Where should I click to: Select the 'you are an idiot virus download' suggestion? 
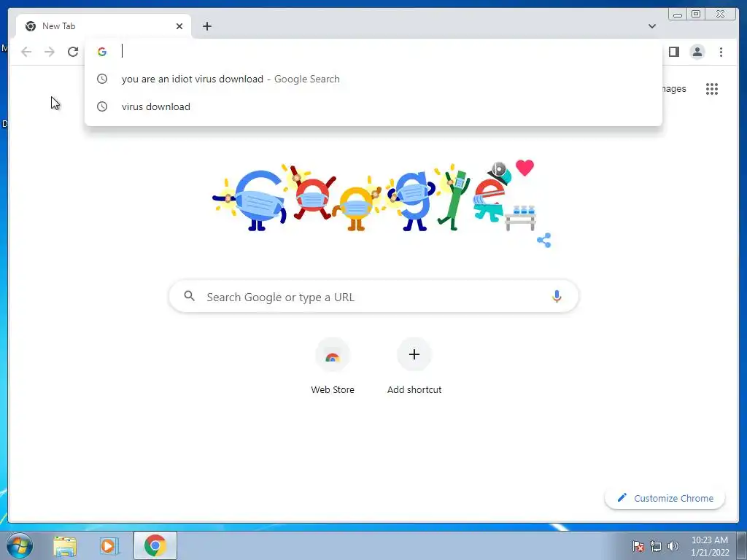click(x=373, y=79)
